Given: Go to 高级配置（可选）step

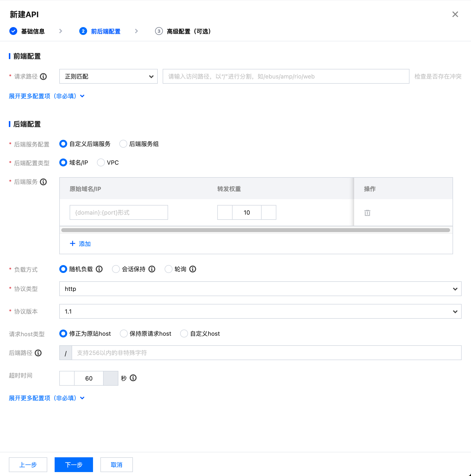Looking at the screenshot, I should tap(189, 31).
